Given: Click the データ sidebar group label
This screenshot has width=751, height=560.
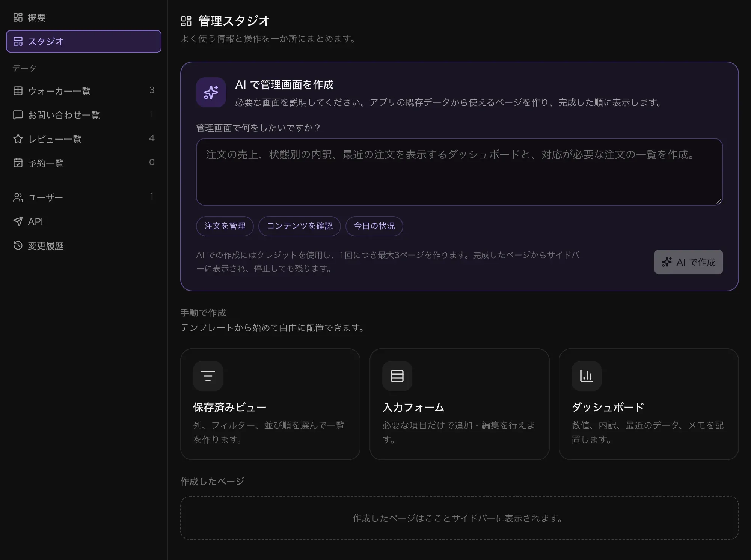Looking at the screenshot, I should (24, 68).
